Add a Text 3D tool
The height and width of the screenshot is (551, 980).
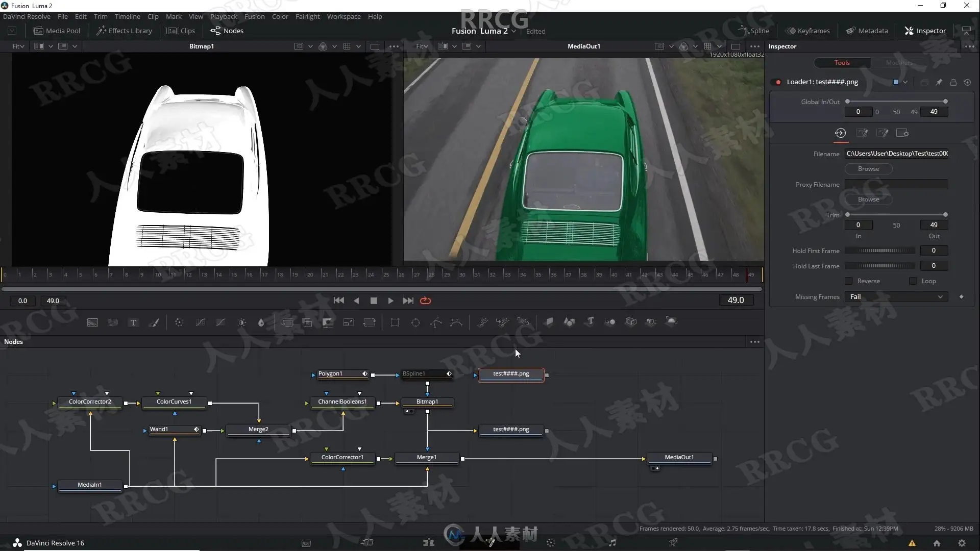(x=590, y=321)
